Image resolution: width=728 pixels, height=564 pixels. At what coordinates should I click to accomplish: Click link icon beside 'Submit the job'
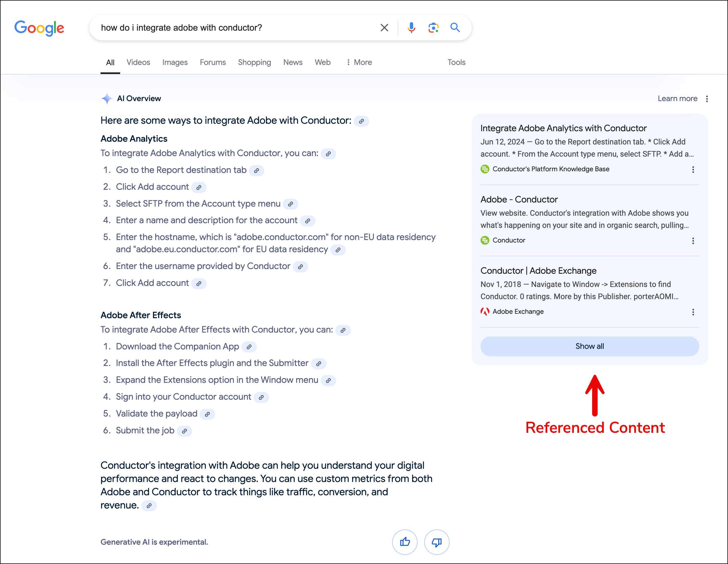coord(184,431)
